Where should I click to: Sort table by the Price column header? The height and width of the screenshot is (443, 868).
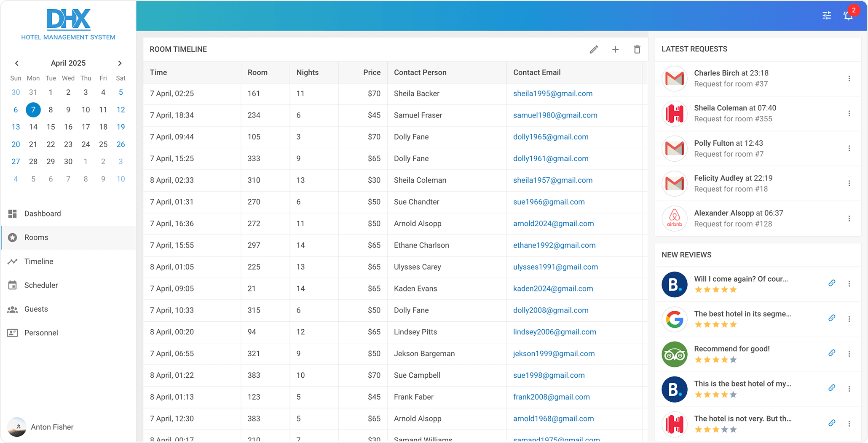[x=371, y=72]
